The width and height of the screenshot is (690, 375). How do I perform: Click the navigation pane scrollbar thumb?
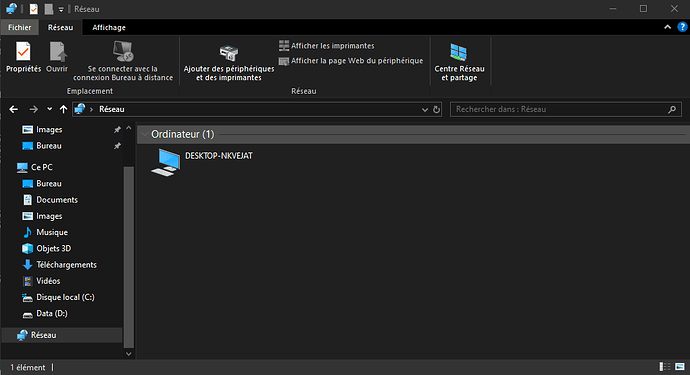pyautogui.click(x=128, y=257)
